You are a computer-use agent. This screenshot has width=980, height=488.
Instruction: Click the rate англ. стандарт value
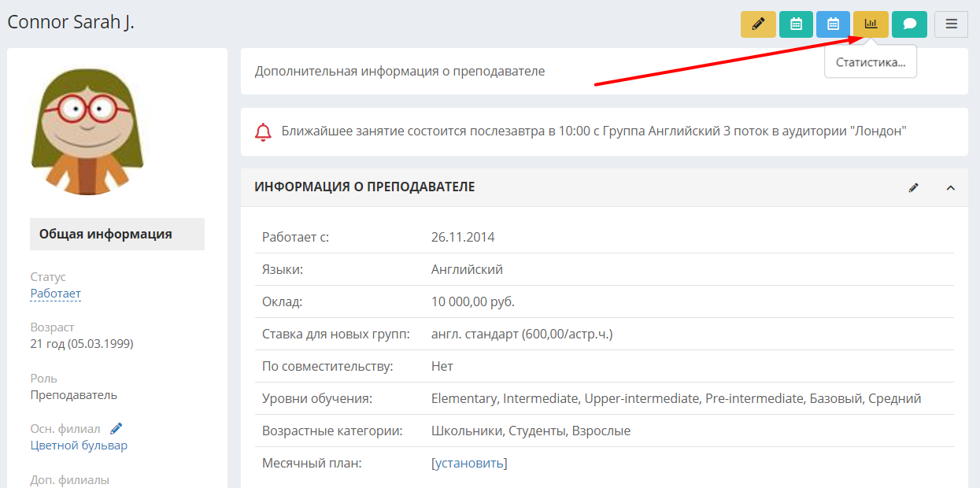[522, 334]
